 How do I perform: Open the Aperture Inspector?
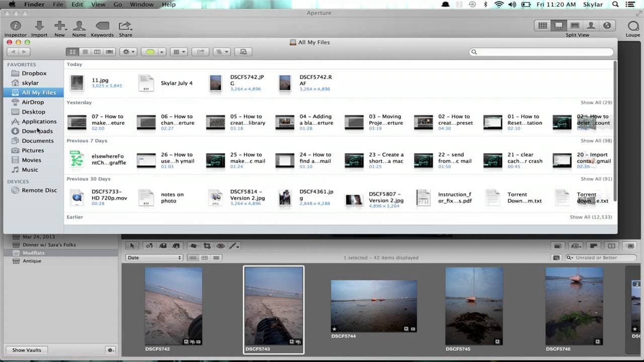pyautogui.click(x=16, y=29)
